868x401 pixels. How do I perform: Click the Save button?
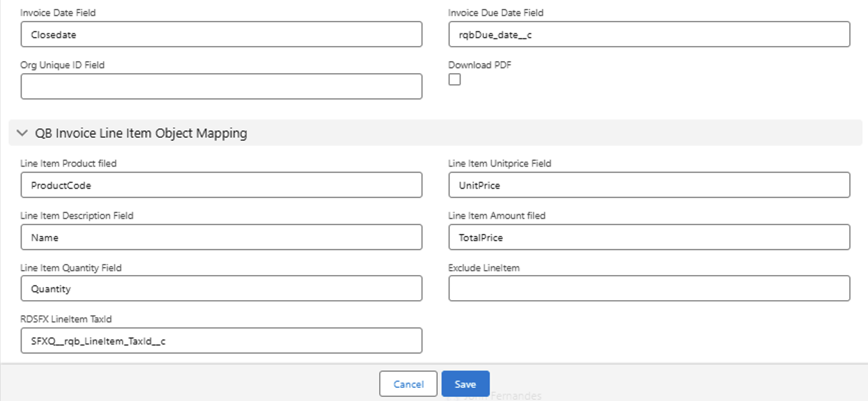click(x=465, y=384)
